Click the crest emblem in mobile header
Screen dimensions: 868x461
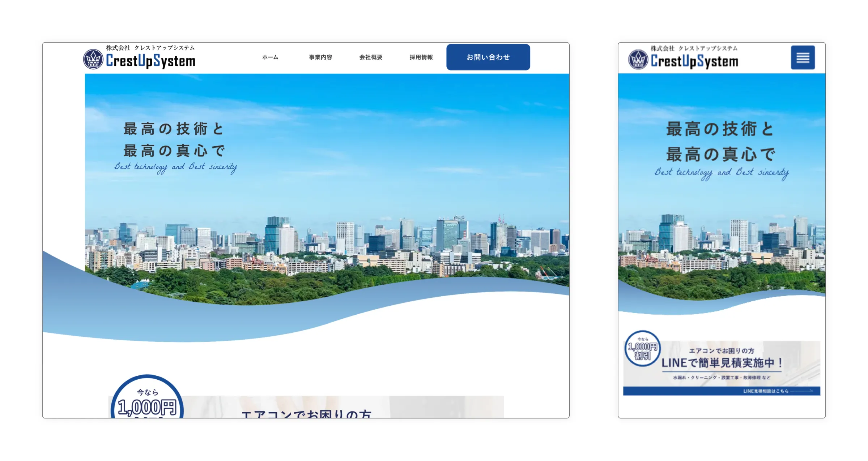click(x=638, y=60)
